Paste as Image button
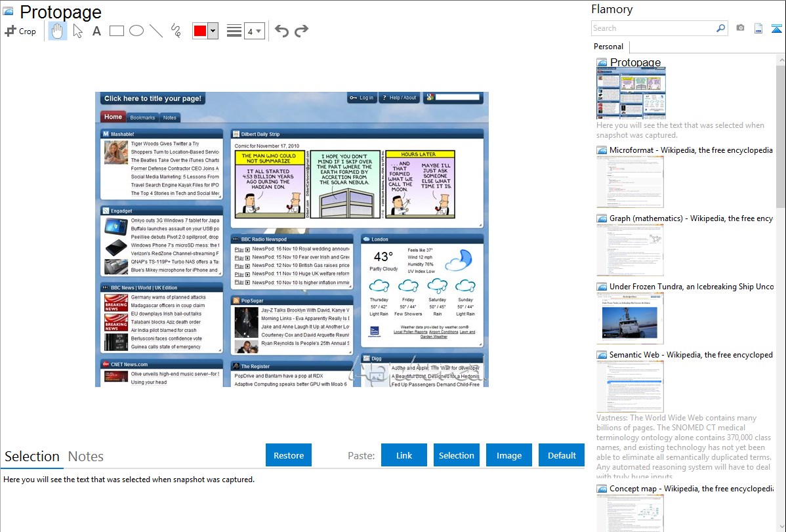786x532 pixels. coord(508,455)
